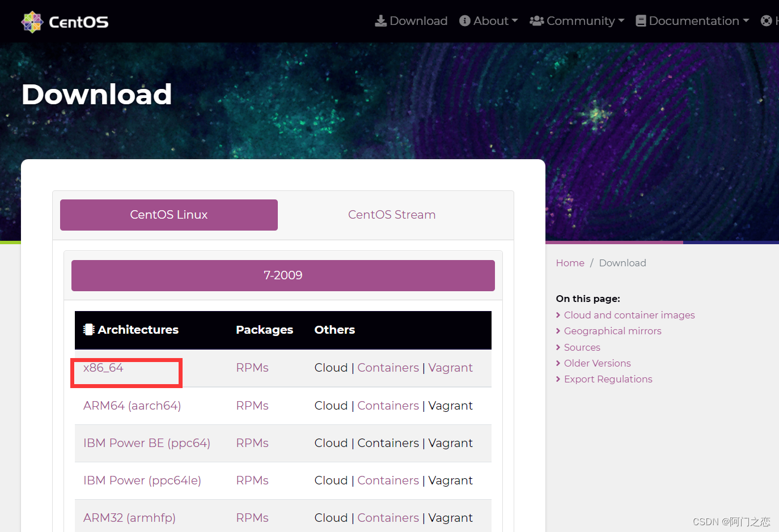Switch to the CentOS Stream tab
This screenshot has width=779, height=532.
[392, 215]
